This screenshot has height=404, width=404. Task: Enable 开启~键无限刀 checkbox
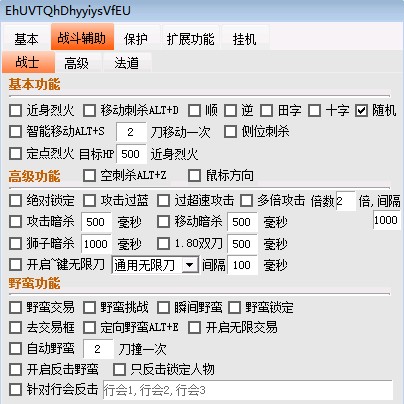coord(15,265)
